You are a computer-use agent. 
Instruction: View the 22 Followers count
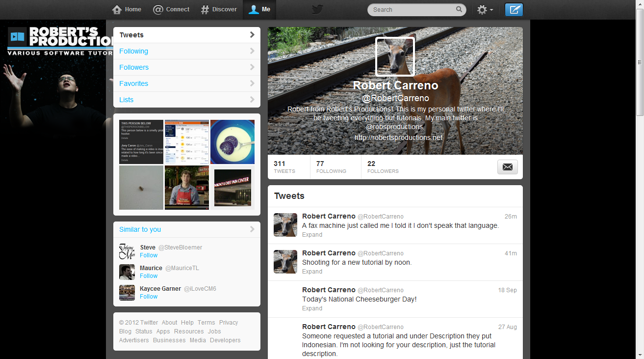point(383,167)
